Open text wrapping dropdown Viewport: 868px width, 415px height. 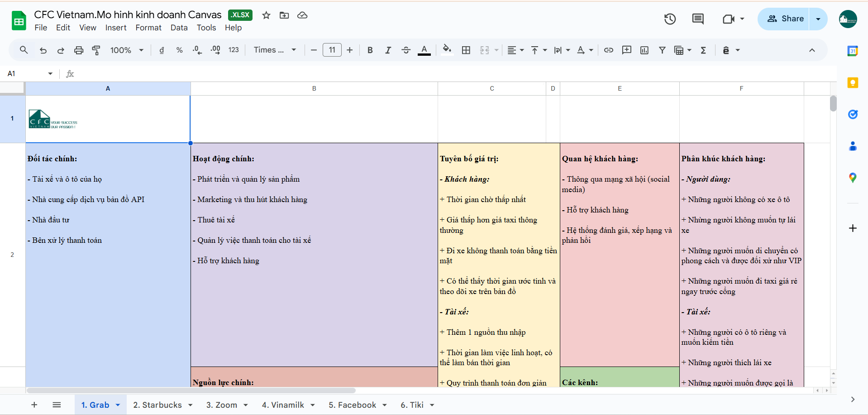tap(562, 50)
